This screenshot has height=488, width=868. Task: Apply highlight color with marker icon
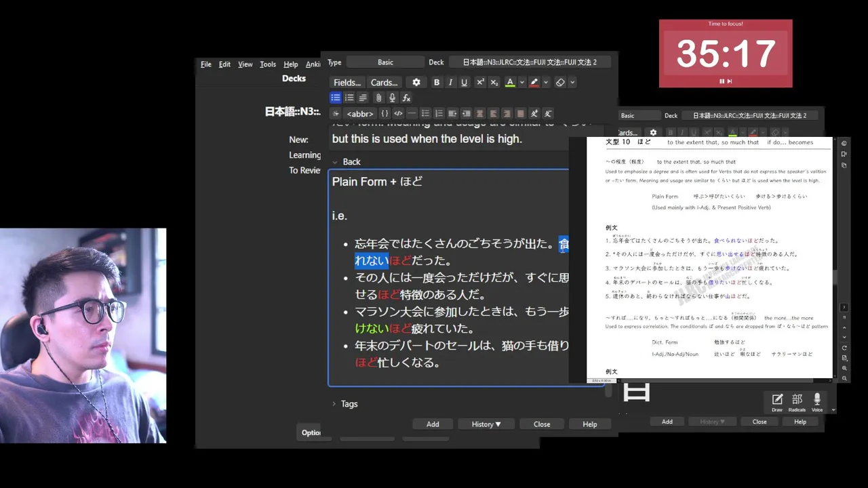(x=534, y=82)
